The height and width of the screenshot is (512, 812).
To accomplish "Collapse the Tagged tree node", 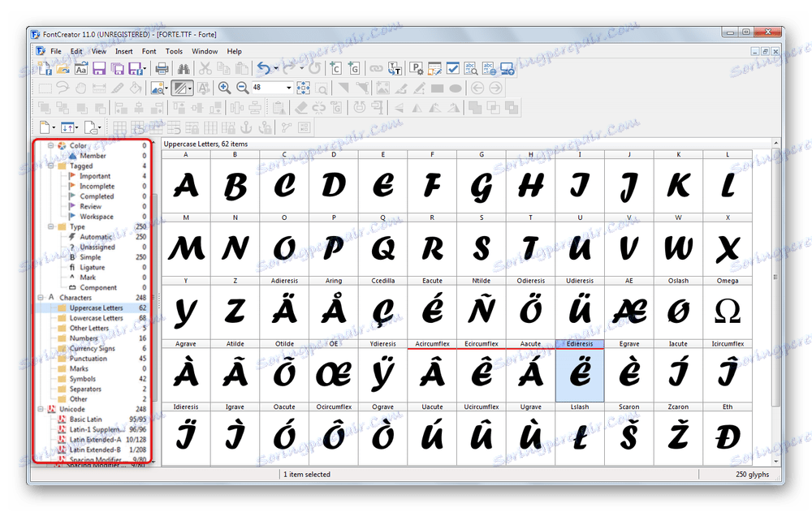I will (50, 166).
